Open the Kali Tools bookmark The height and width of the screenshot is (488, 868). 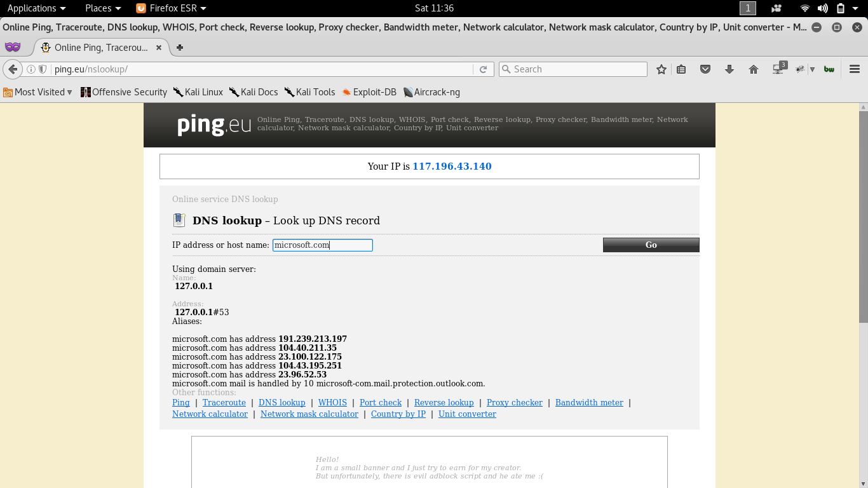pyautogui.click(x=310, y=92)
